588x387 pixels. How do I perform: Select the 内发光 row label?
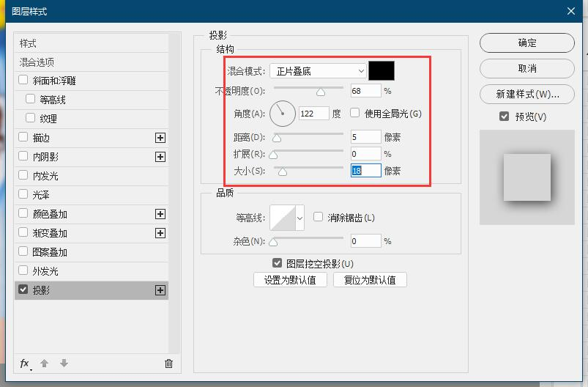[45, 176]
